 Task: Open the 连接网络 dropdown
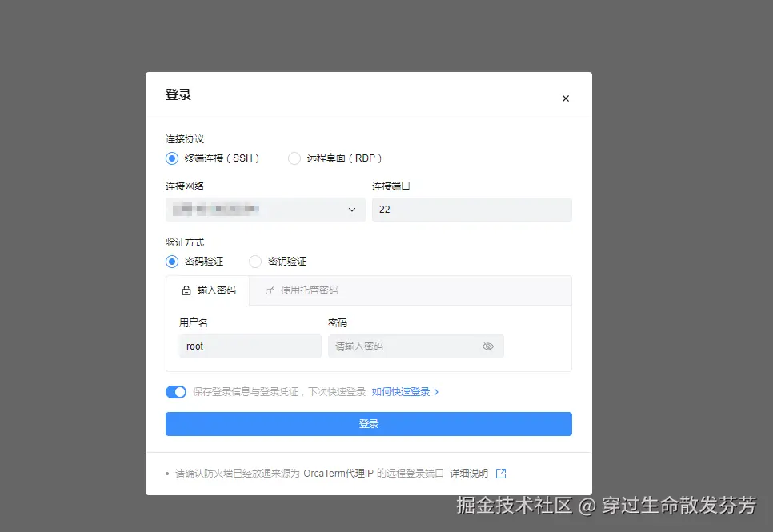point(265,210)
